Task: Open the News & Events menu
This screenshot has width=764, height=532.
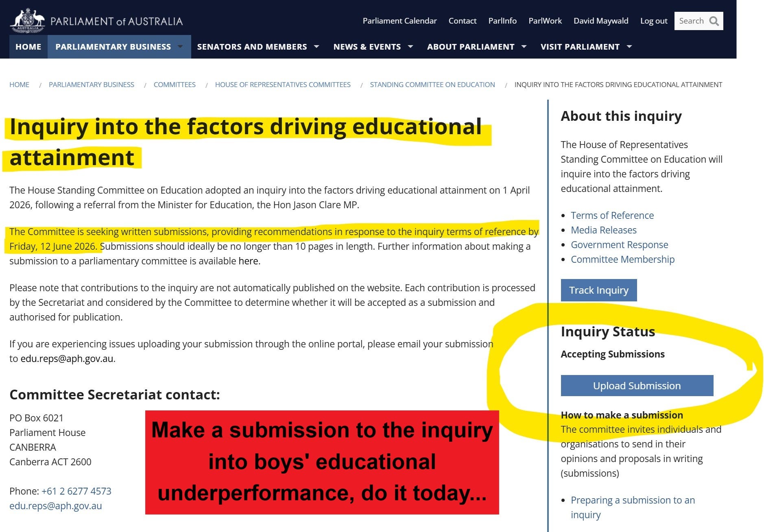Action: [x=367, y=47]
